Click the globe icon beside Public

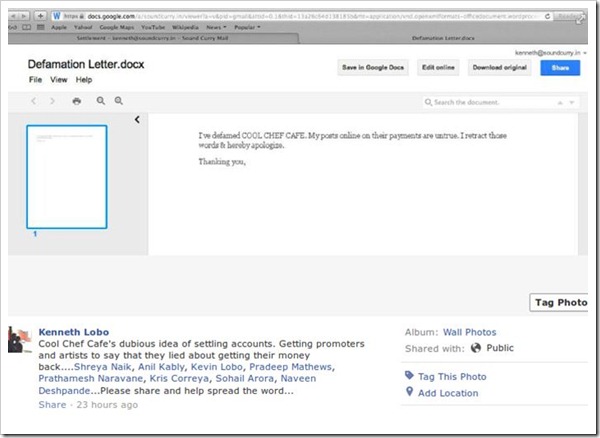(x=476, y=348)
